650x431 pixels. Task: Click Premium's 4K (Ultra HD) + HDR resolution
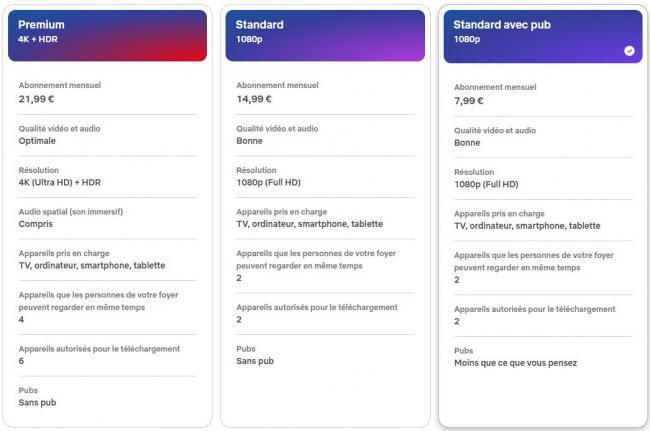pos(60,182)
